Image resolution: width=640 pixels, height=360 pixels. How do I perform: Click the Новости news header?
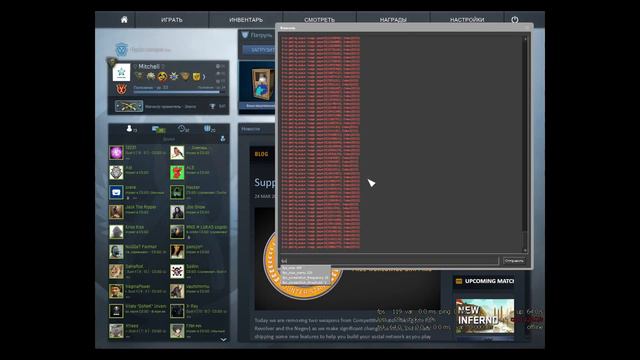[x=251, y=129]
